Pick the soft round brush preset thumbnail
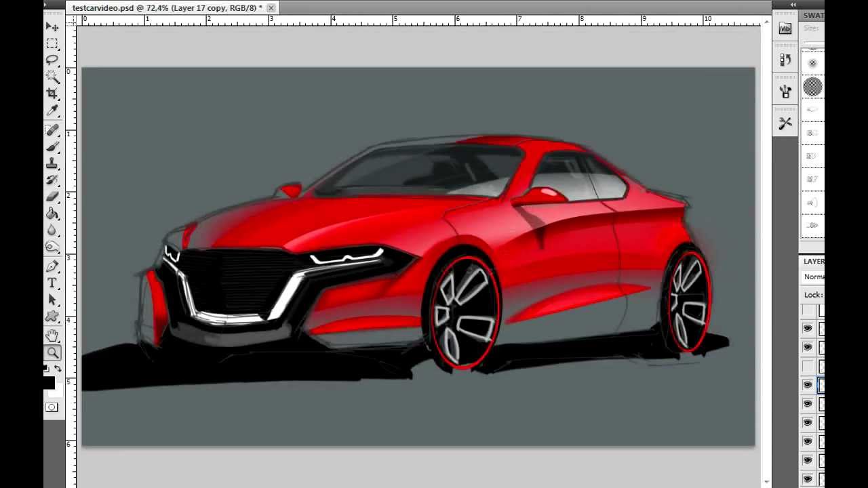The image size is (868, 488). [812, 63]
